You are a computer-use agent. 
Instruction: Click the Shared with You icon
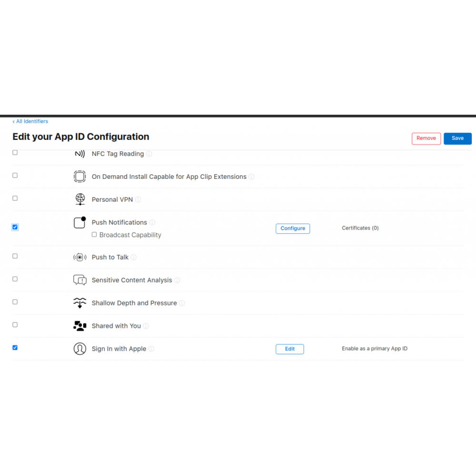tap(79, 326)
